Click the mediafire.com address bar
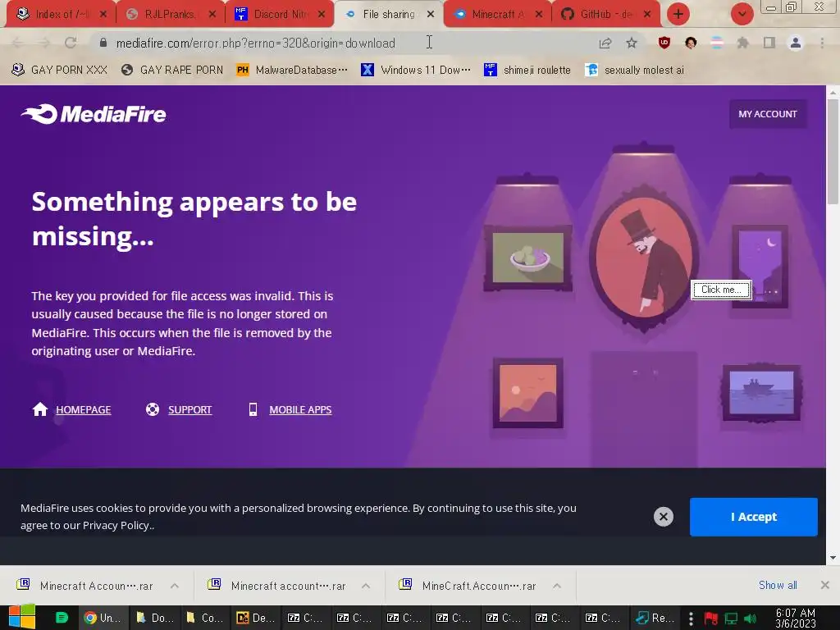840x630 pixels. [343, 43]
